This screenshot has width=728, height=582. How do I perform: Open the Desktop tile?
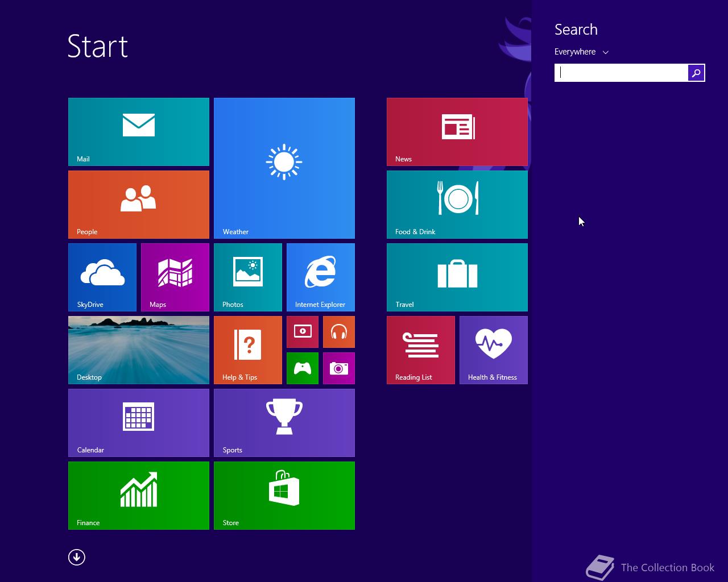click(139, 350)
